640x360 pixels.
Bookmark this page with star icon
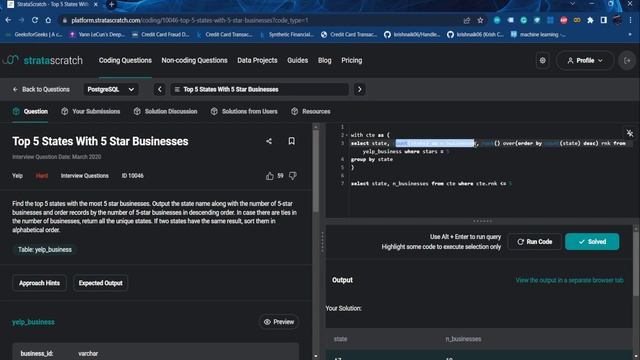tap(480, 20)
